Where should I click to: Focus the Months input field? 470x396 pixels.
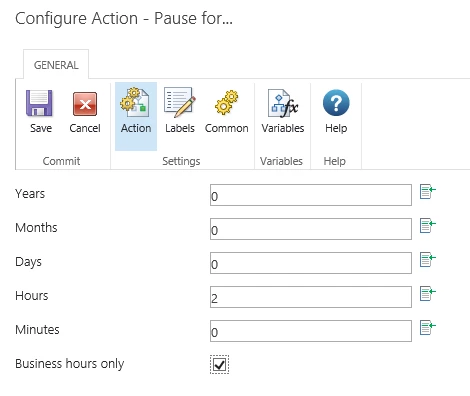[x=311, y=229]
